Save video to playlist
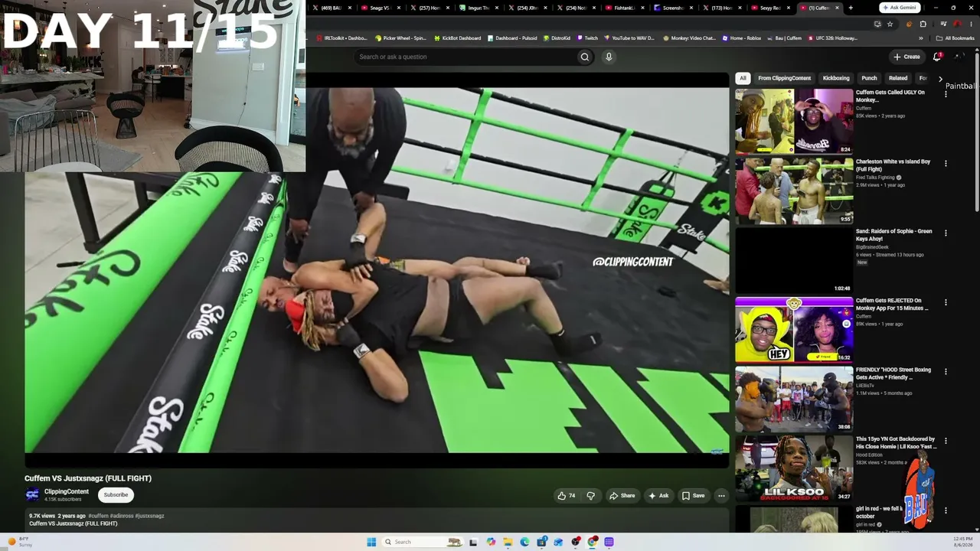The image size is (980, 551). (x=693, y=496)
